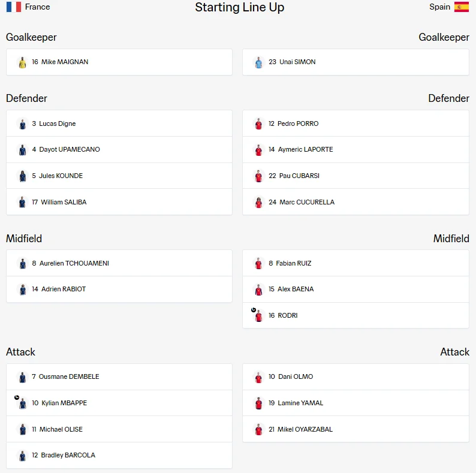The height and width of the screenshot is (473, 476).
Task: Click captain badge next to Kylian Mbappe
Action: [x=17, y=397]
